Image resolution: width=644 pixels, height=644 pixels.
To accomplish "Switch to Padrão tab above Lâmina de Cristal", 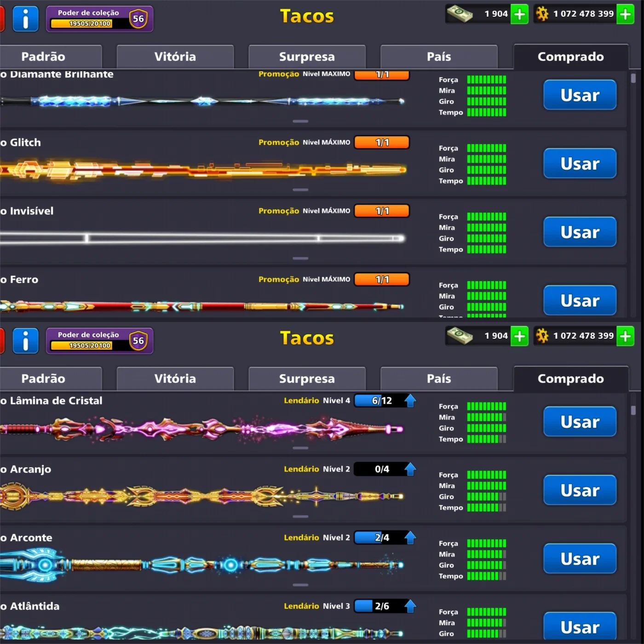I will tap(50, 379).
